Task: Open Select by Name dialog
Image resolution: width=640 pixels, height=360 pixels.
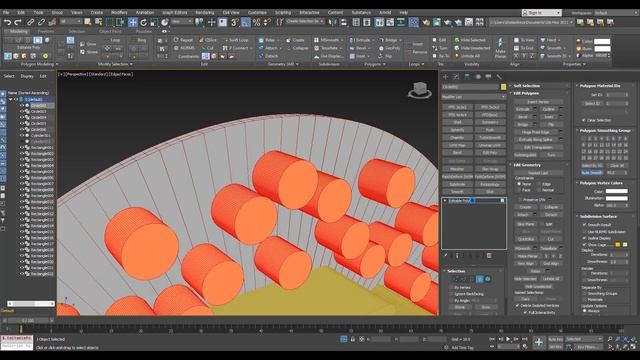Action: (x=98, y=22)
